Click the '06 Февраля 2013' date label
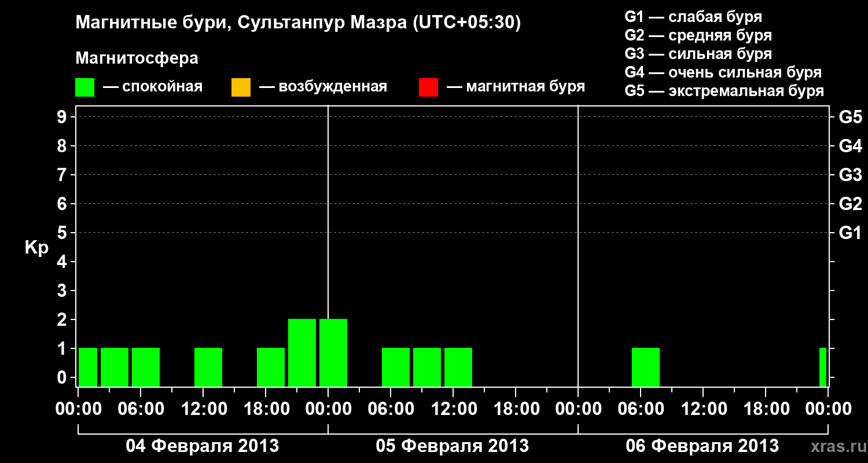 [x=703, y=446]
